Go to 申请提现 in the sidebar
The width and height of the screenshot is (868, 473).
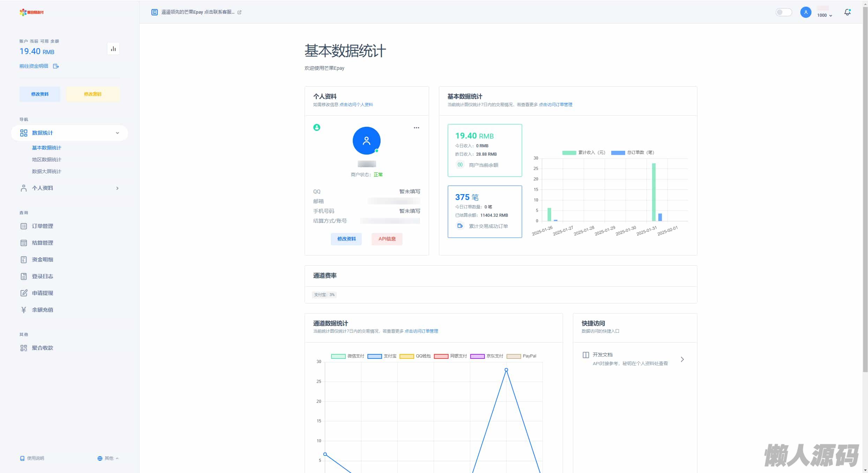pyautogui.click(x=42, y=293)
